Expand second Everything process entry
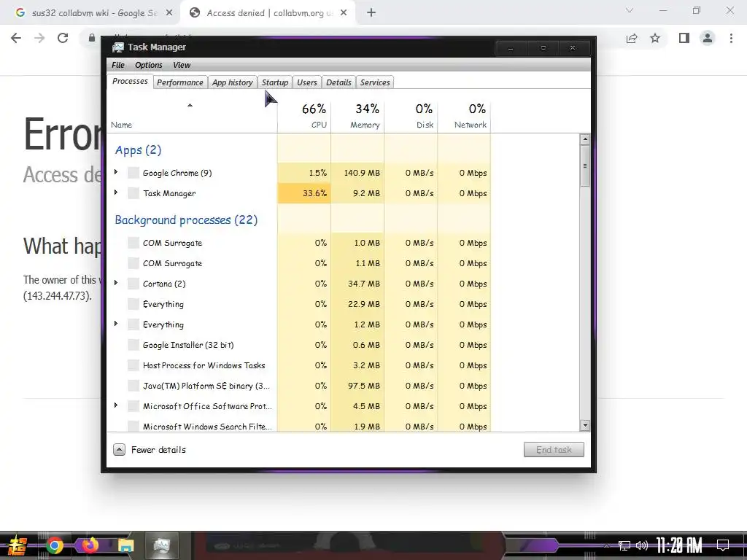Viewport: 747px width, 560px height. click(x=116, y=324)
